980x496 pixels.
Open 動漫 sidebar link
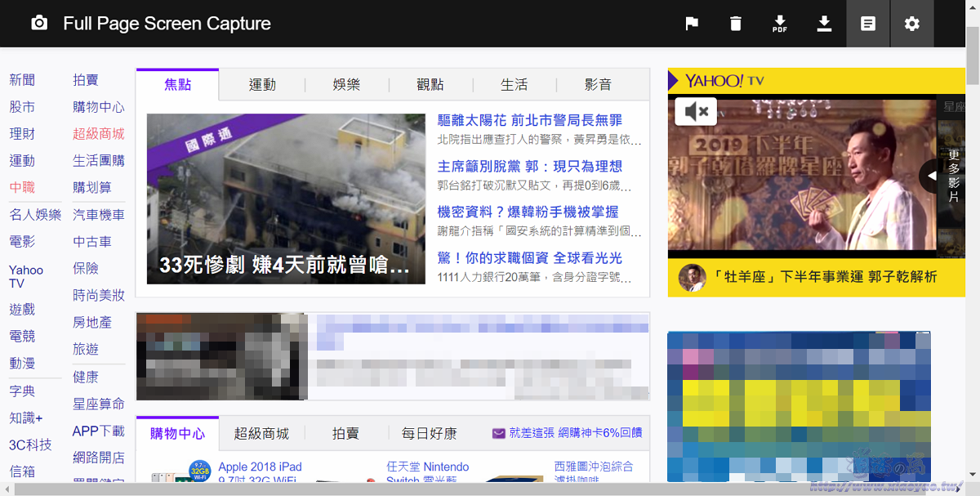point(22,363)
